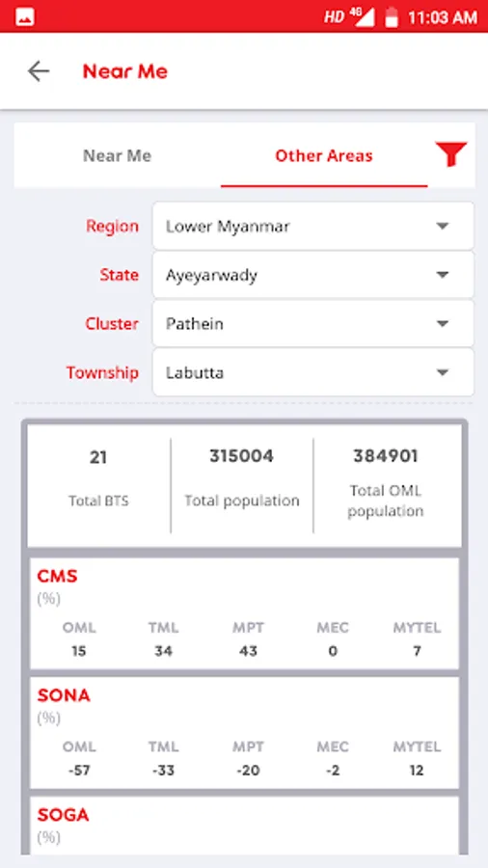Tap the Total OML population figure 384901
Screen dimensions: 488x868
point(386,456)
